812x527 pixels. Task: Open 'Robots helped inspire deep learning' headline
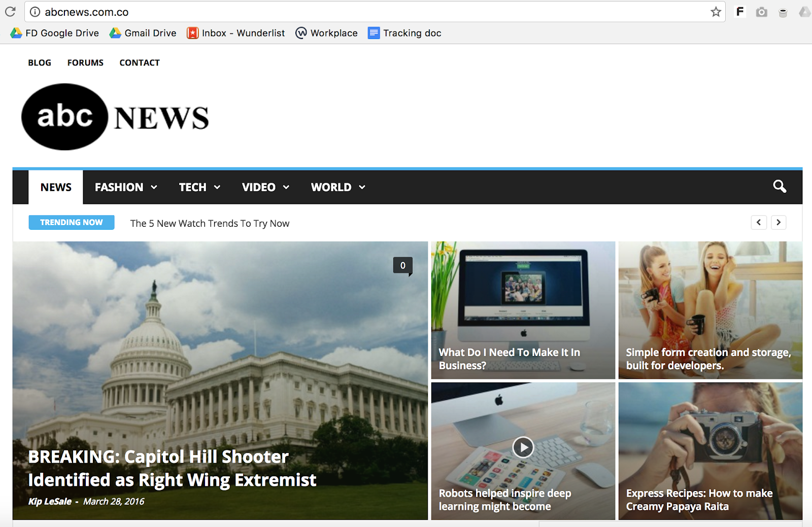(505, 500)
